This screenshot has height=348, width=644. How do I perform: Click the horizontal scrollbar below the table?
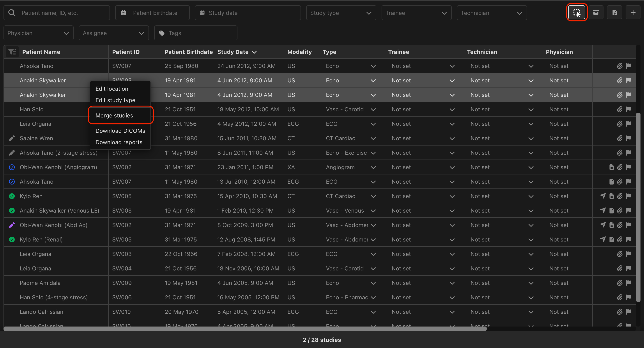tap(245, 328)
